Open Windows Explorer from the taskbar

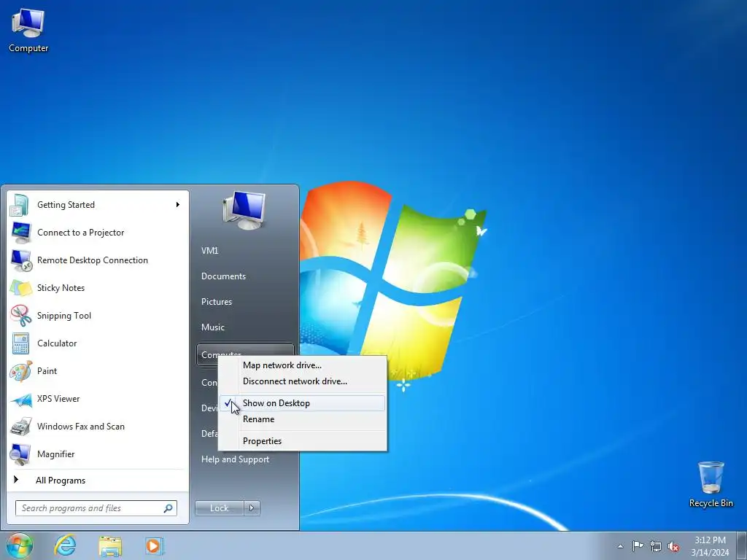coord(110,546)
